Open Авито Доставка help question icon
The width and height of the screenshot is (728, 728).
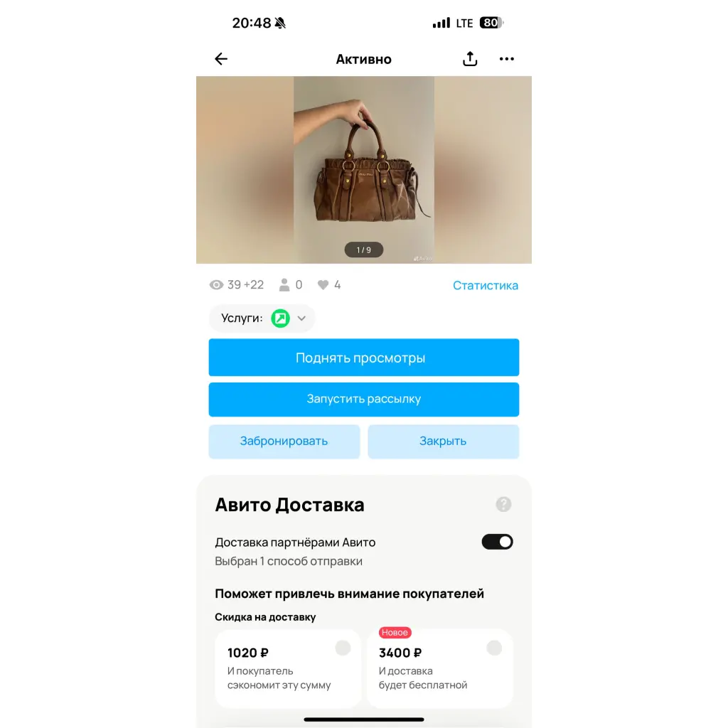pyautogui.click(x=503, y=504)
